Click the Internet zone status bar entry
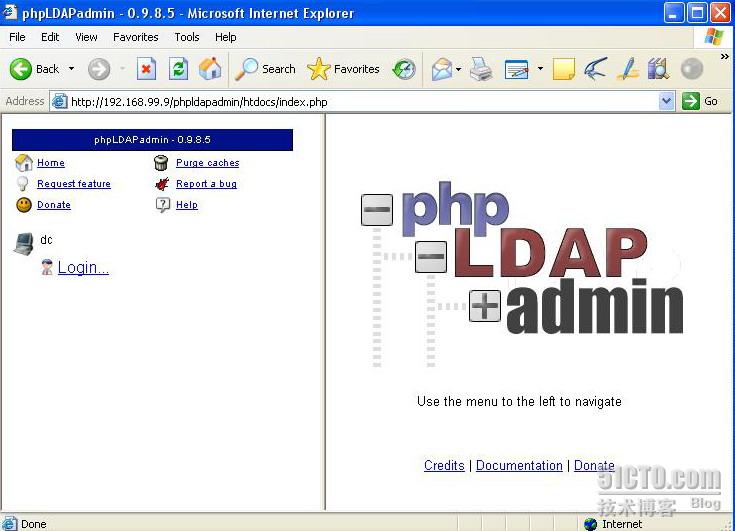 613,524
